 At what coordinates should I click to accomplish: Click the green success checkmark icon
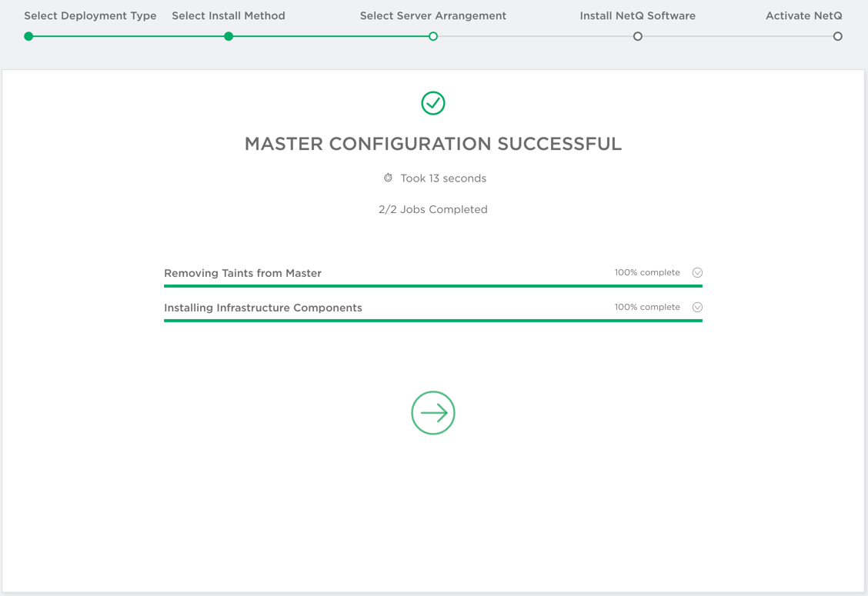tap(433, 103)
